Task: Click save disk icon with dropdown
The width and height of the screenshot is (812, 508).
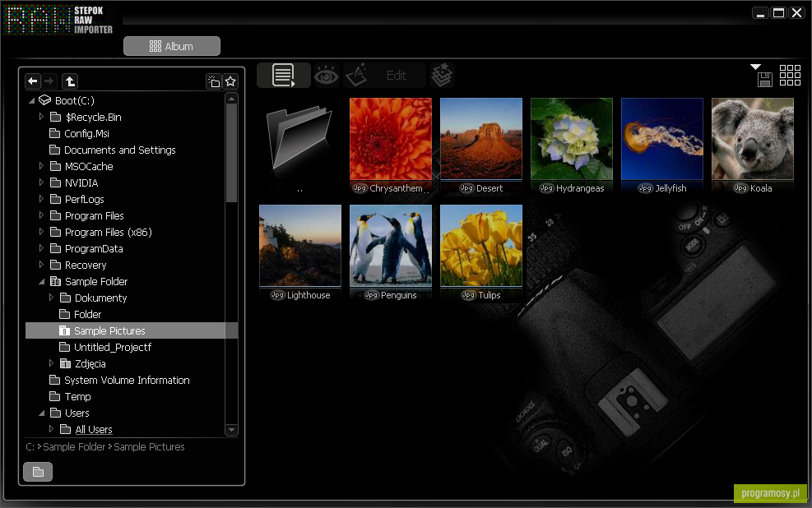Action: pos(763,76)
